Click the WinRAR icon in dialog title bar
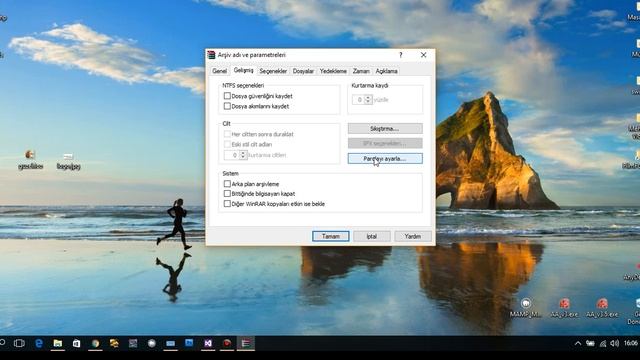The width and height of the screenshot is (640, 360). click(211, 55)
